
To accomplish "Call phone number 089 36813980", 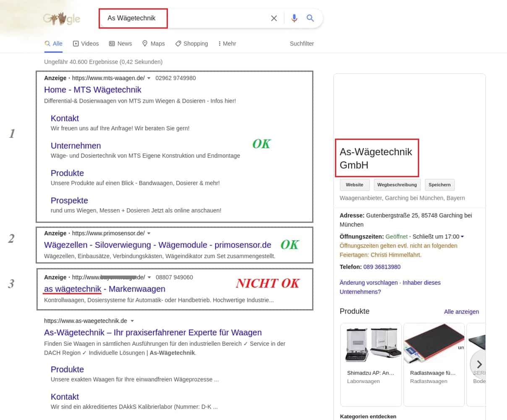I will pos(382,267).
